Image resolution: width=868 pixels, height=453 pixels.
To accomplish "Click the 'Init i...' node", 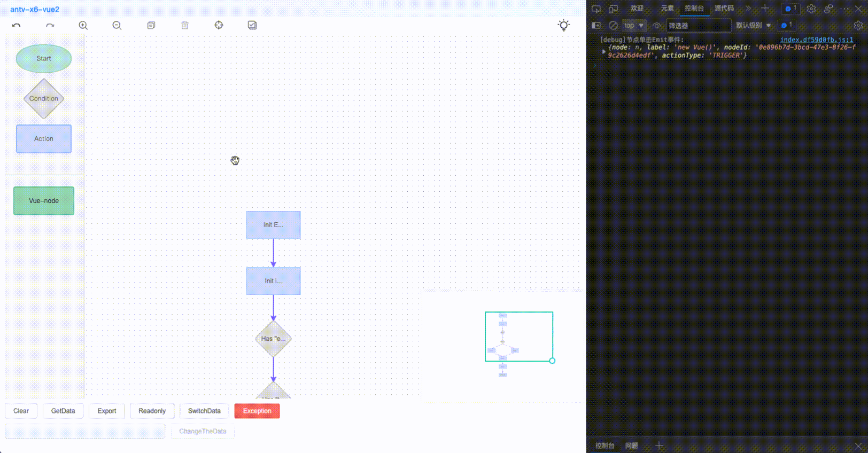I will pos(273,281).
